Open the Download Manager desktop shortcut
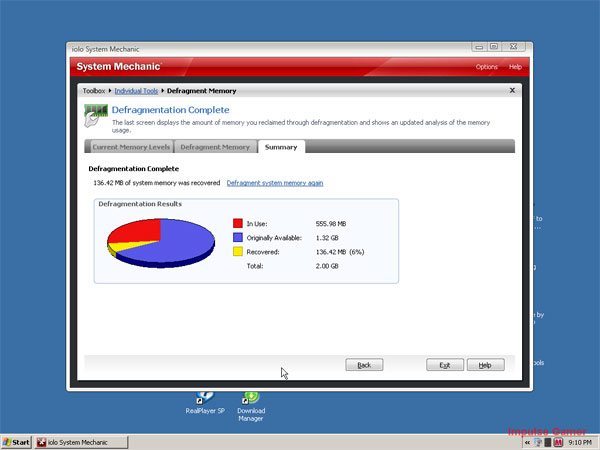600x450 pixels. pyautogui.click(x=251, y=406)
